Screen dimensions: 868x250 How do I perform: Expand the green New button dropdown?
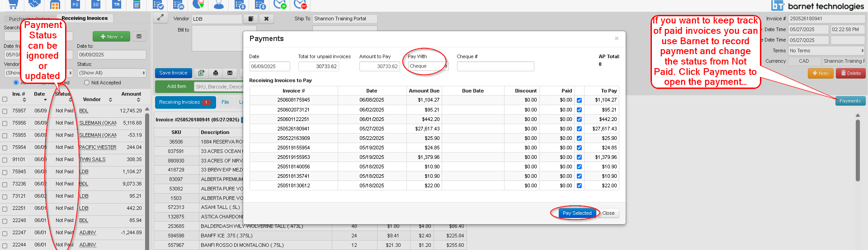click(111, 37)
